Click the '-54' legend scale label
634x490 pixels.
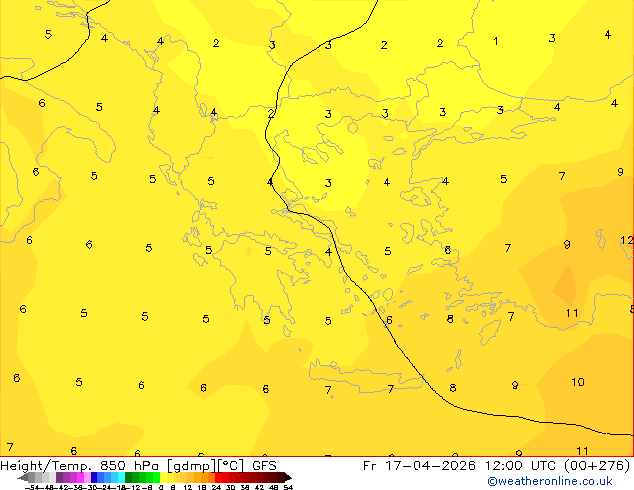(x=32, y=487)
